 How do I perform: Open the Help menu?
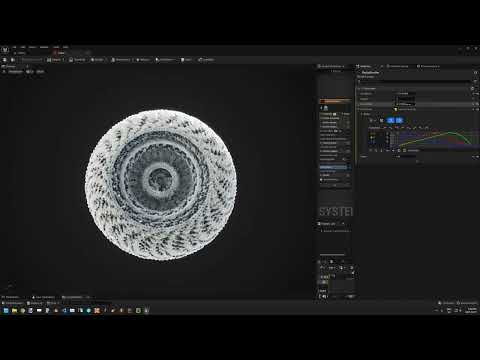click(66, 47)
